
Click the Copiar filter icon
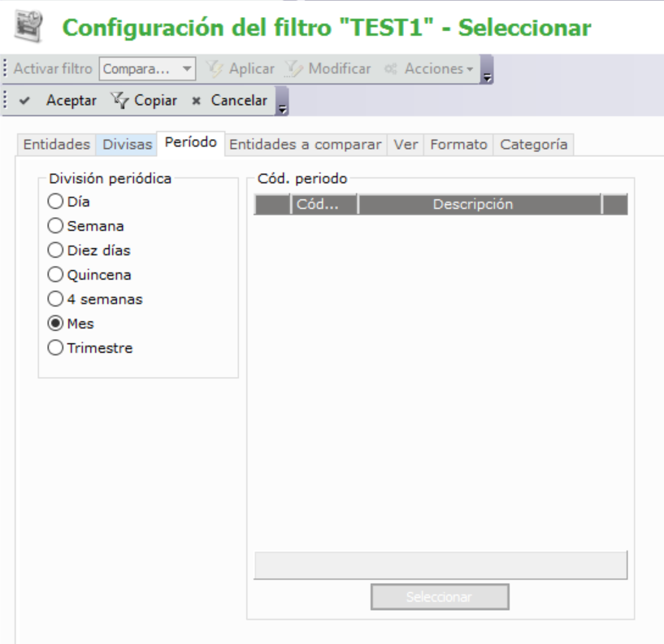119,101
